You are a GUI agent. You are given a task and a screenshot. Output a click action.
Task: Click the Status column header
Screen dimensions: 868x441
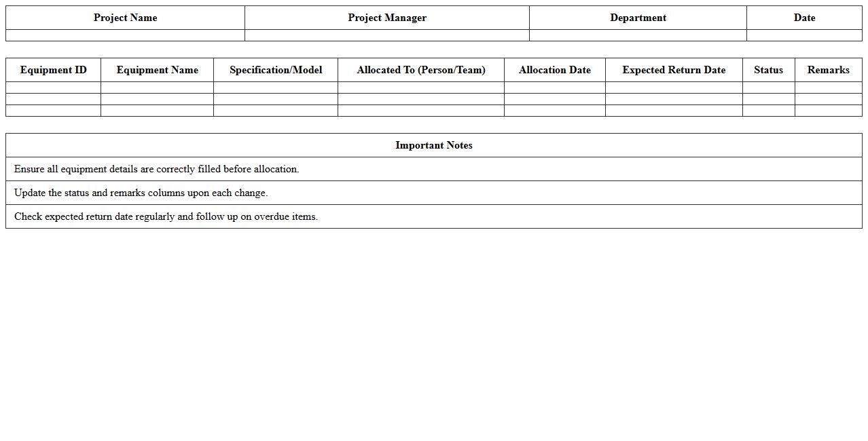coord(768,70)
